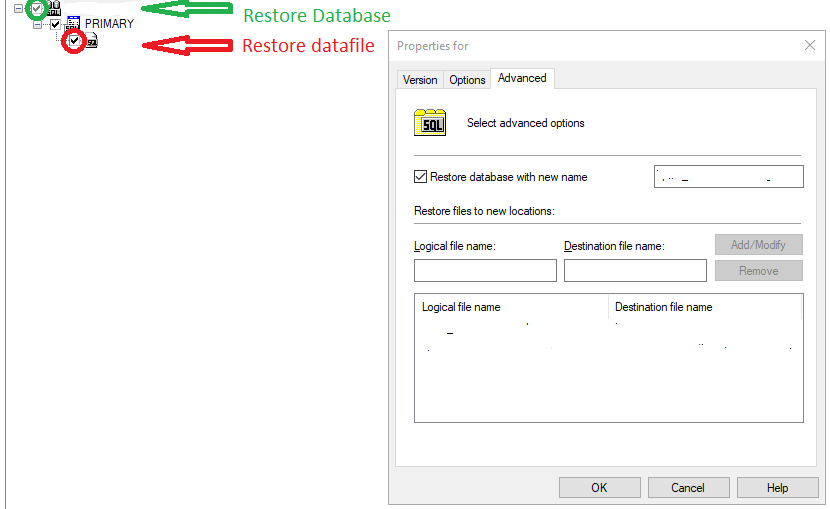Focus the Destination file name input box
The width and height of the screenshot is (830, 509).
click(x=635, y=270)
